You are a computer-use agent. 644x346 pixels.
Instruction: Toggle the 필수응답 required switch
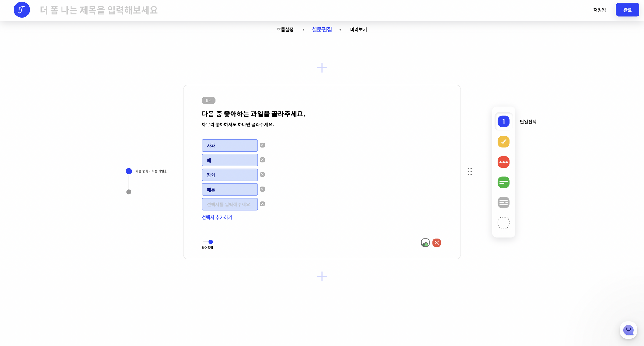tap(208, 242)
